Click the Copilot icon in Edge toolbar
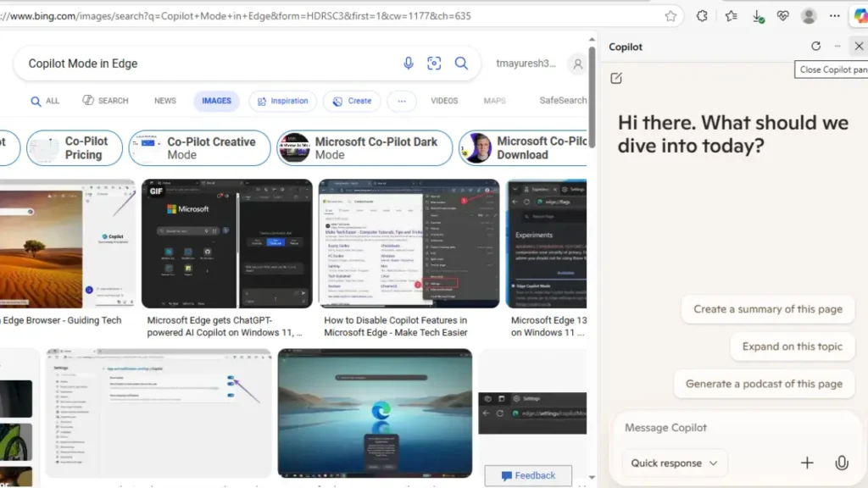 pyautogui.click(x=860, y=16)
